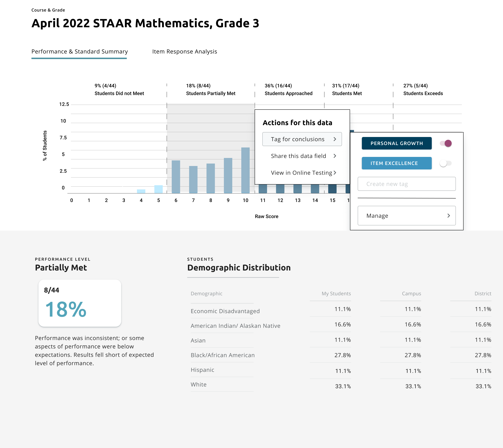Turn off the Personal Growth toggle
This screenshot has height=448, width=503.
(446, 143)
